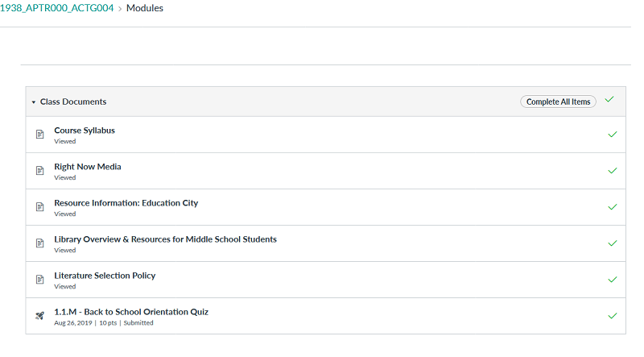Click the page icon beside Course Syllabus

point(39,135)
